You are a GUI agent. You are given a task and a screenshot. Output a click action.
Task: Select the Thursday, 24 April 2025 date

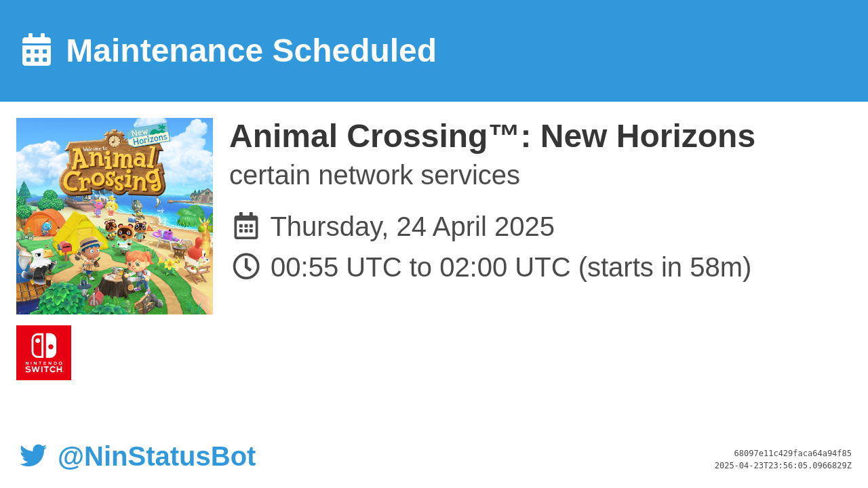(x=412, y=226)
